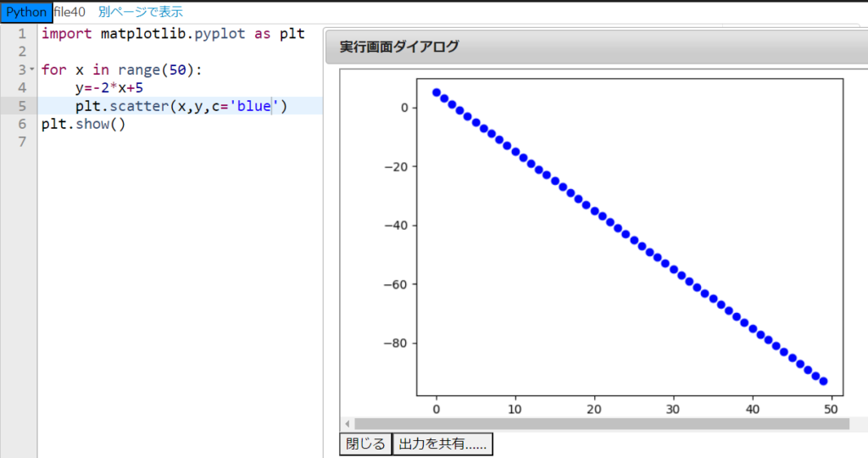Place cursor in import matplotlib line

tap(173, 34)
